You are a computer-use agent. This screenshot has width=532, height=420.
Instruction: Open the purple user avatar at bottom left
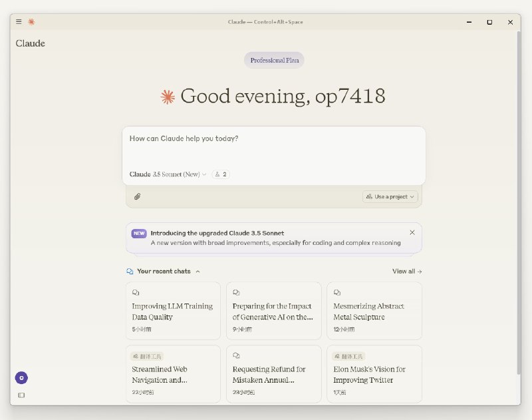click(21, 377)
